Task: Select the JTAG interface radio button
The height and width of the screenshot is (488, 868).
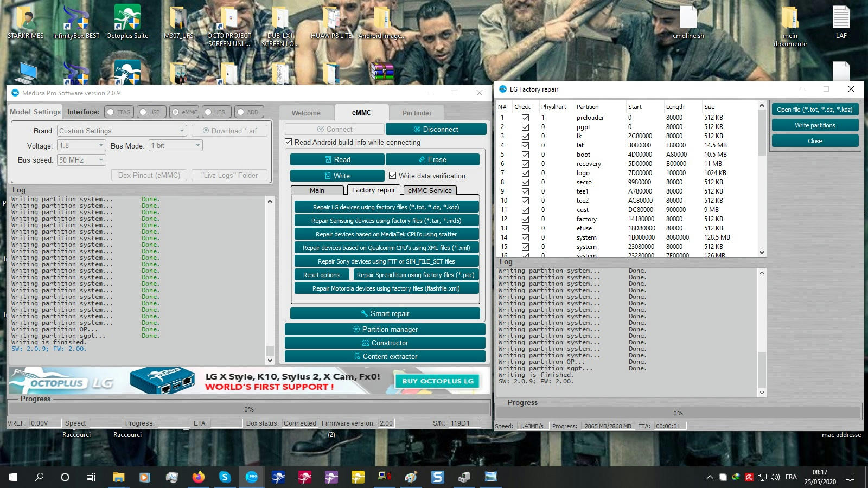Action: click(111, 112)
